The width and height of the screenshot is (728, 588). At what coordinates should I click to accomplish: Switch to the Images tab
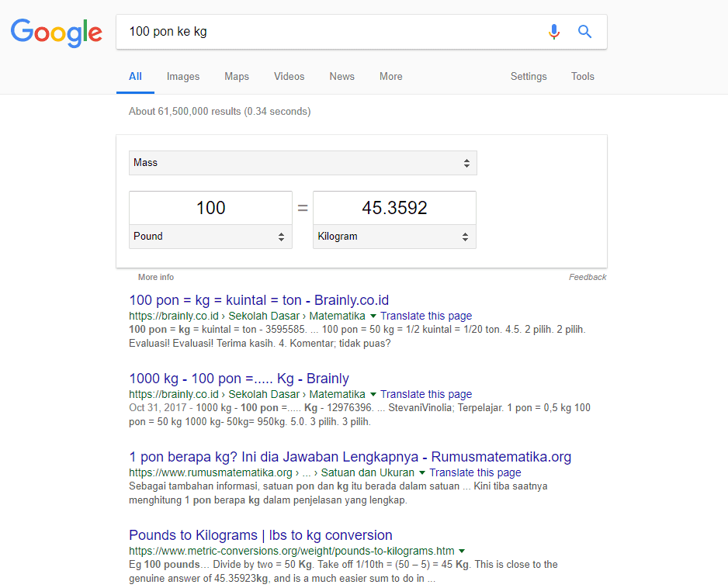[183, 77]
